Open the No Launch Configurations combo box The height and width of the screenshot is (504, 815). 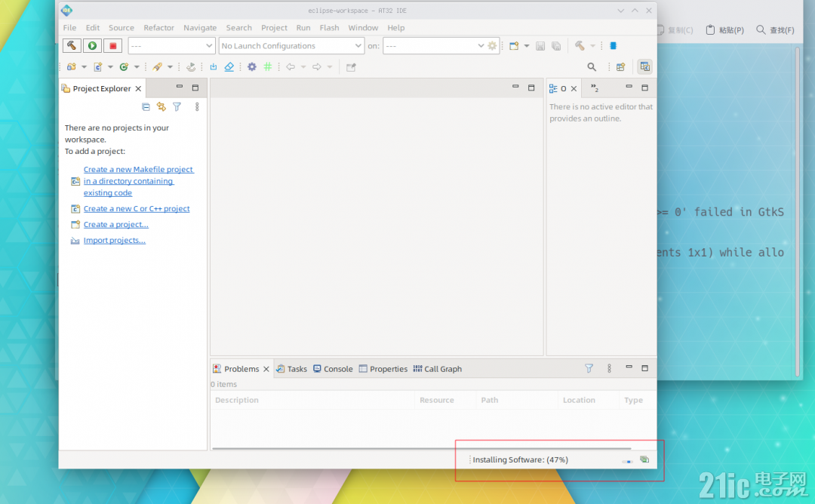pyautogui.click(x=291, y=46)
